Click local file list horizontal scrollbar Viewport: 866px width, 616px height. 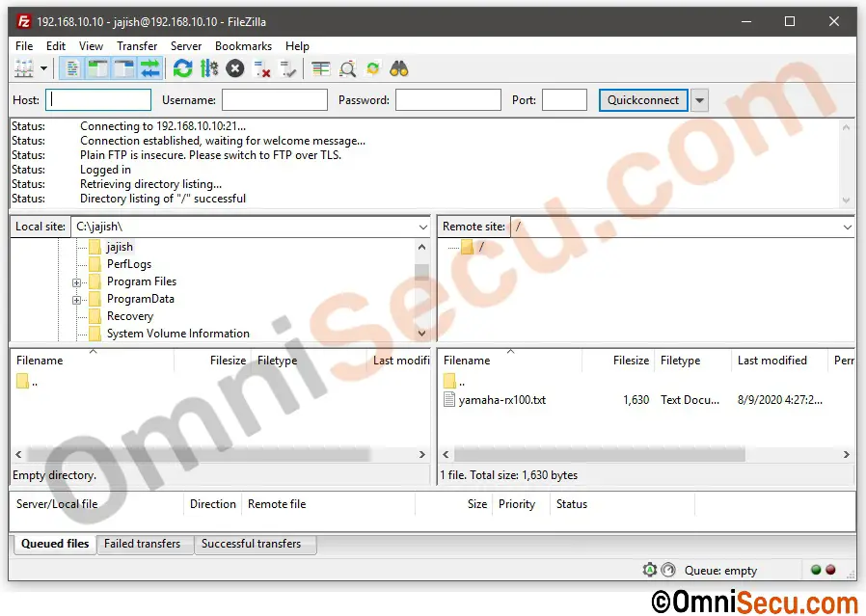point(199,454)
